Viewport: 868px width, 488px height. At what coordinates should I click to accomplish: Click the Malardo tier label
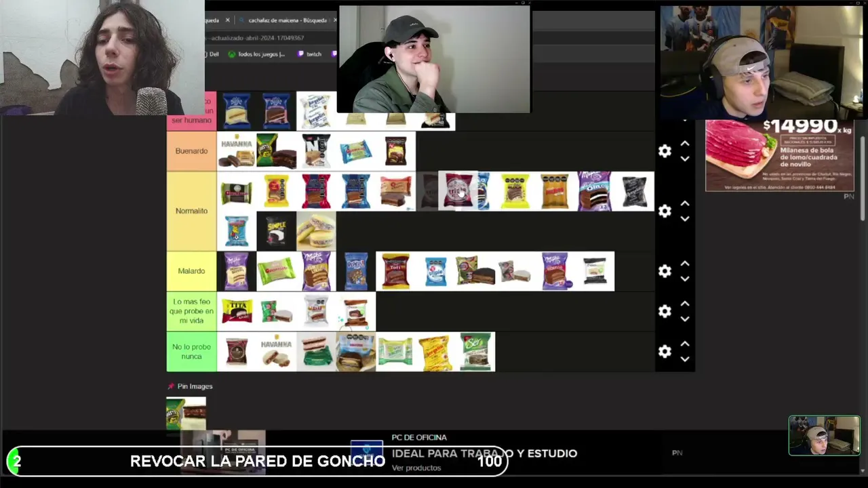pyautogui.click(x=191, y=271)
